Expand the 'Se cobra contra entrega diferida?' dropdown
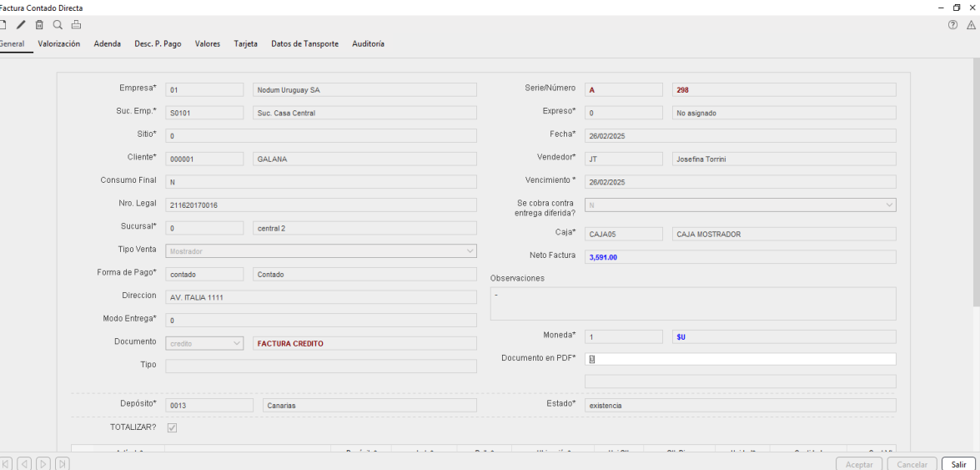This screenshot has height=470, width=980. pos(889,205)
